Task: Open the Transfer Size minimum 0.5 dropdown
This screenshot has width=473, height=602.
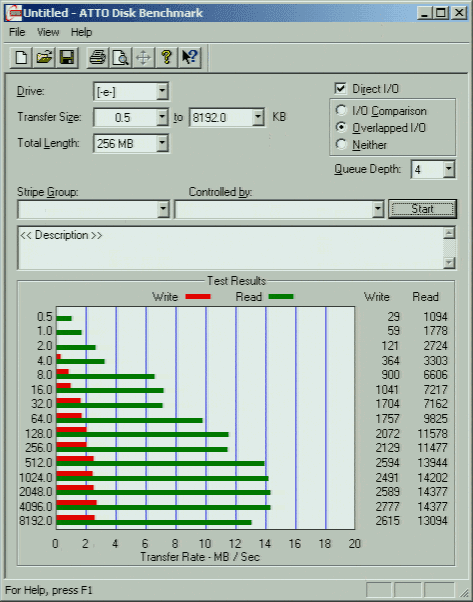Action: click(x=162, y=117)
